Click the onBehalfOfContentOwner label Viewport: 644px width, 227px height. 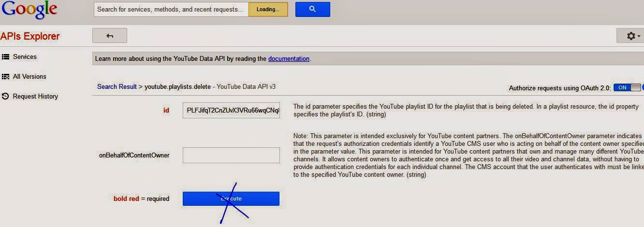[x=134, y=155]
